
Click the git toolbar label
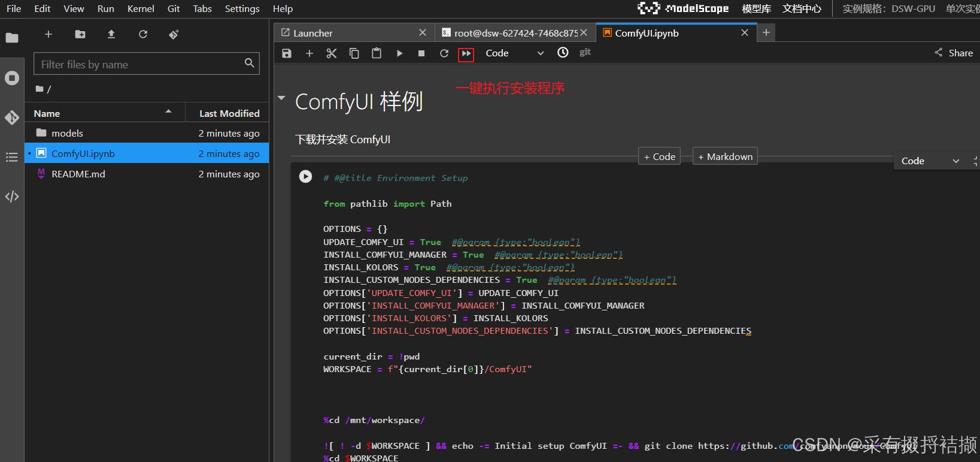pos(585,52)
